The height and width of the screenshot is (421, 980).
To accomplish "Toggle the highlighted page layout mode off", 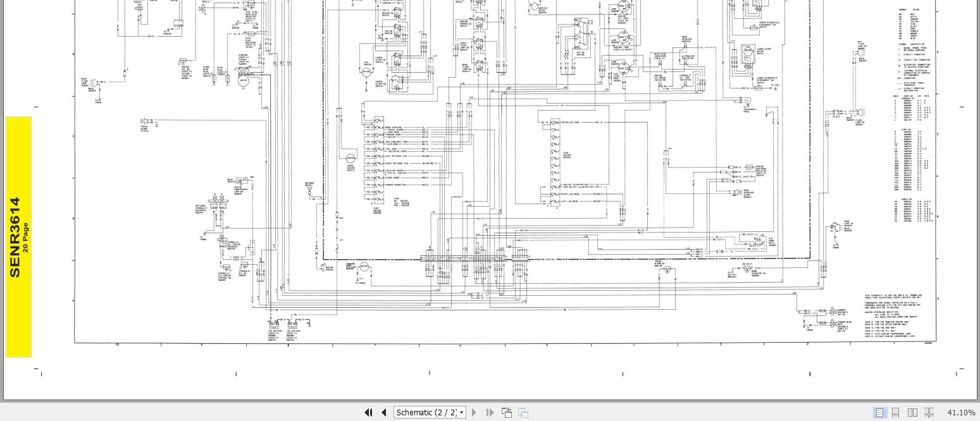I will 879,412.
